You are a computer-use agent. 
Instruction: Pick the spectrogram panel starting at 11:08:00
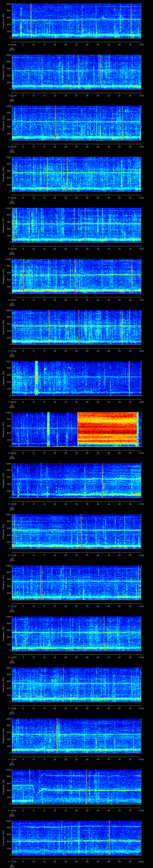click(x=77, y=378)
